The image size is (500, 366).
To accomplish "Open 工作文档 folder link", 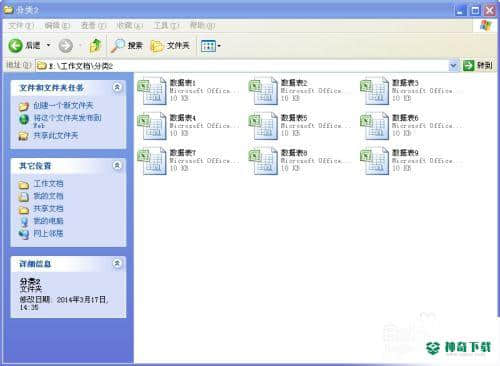I will point(48,184).
